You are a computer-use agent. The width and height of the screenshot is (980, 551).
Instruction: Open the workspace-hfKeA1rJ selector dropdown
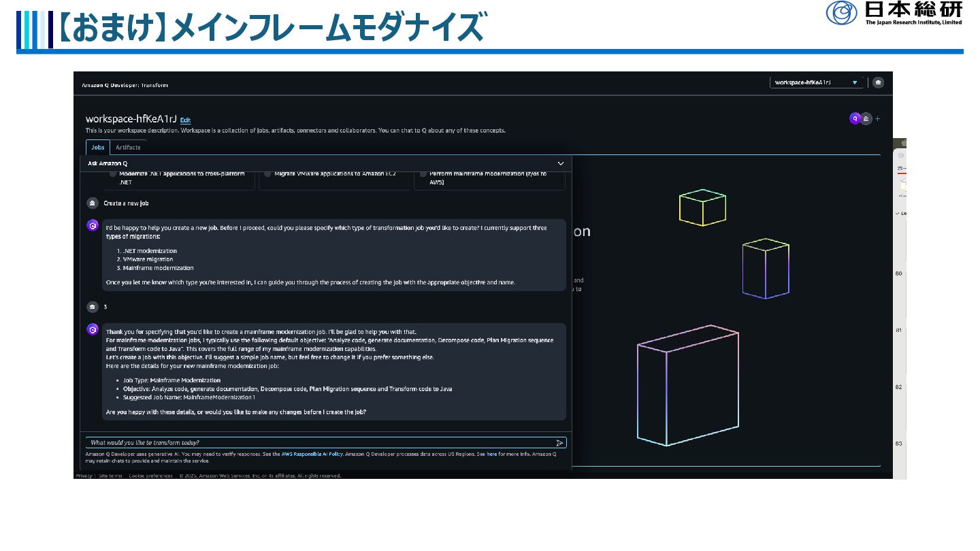pyautogui.click(x=816, y=82)
